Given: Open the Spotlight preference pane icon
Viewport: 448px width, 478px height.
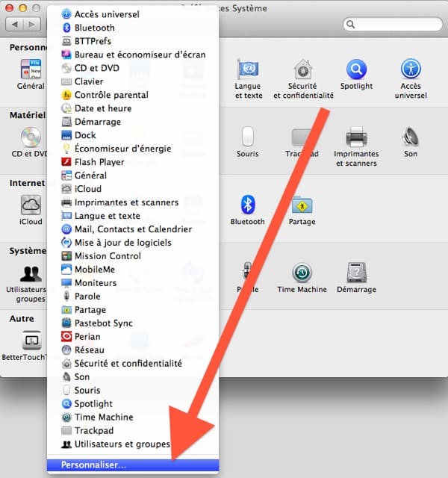Looking at the screenshot, I should (356, 69).
